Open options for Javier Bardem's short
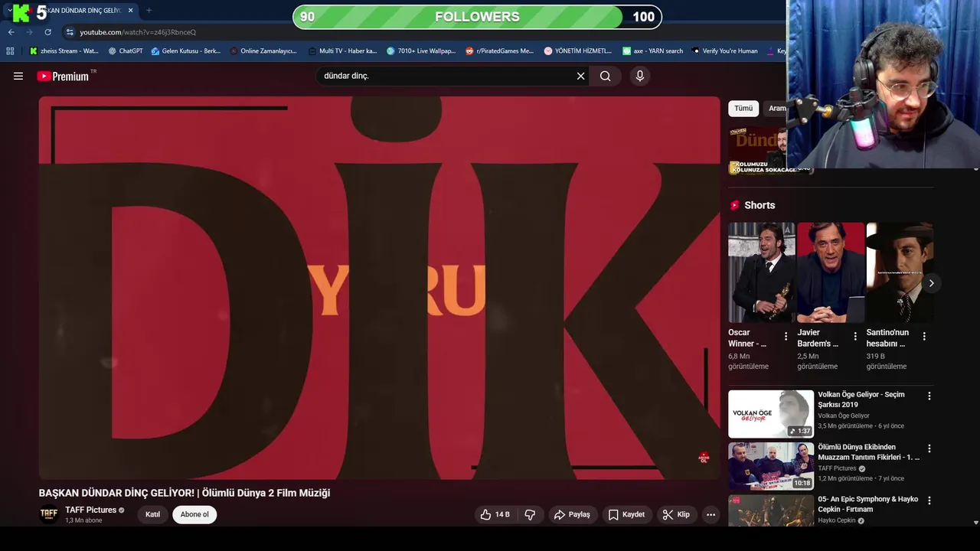 (x=855, y=336)
